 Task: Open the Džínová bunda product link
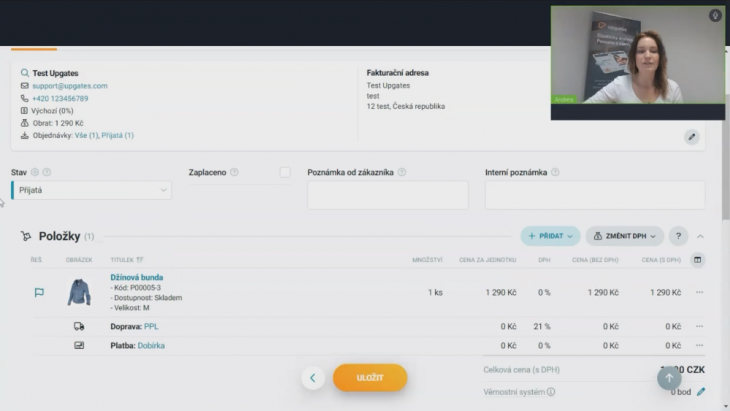pyautogui.click(x=137, y=277)
